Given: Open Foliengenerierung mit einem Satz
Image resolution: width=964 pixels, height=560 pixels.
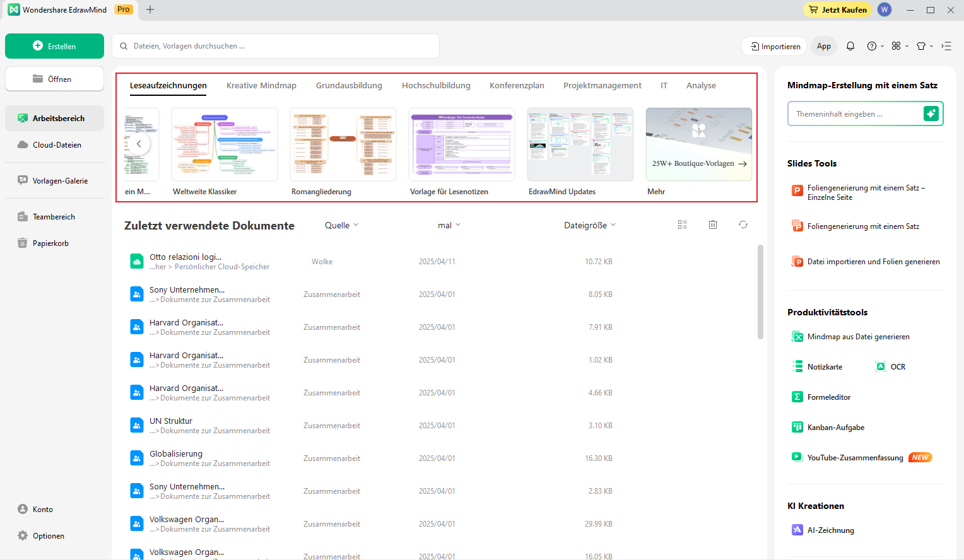Looking at the screenshot, I should (855, 226).
